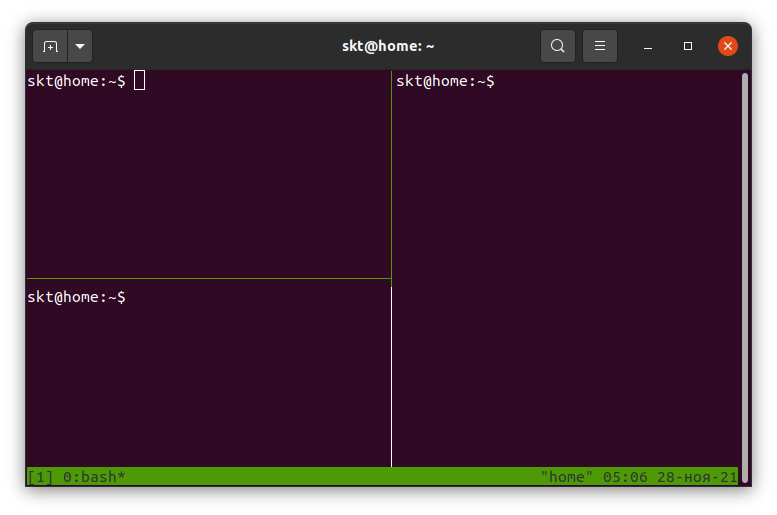Click the 28-ноя-21 date in status bar

(x=697, y=477)
